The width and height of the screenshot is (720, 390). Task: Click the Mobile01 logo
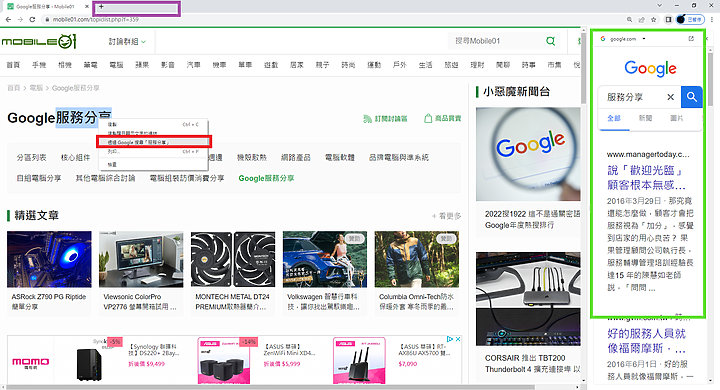tap(39, 41)
